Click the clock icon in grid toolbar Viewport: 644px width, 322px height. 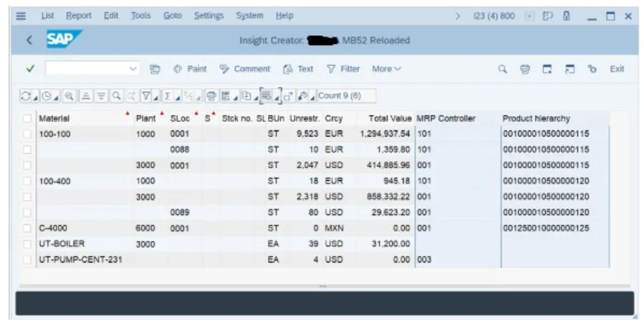pyautogui.click(x=47, y=96)
